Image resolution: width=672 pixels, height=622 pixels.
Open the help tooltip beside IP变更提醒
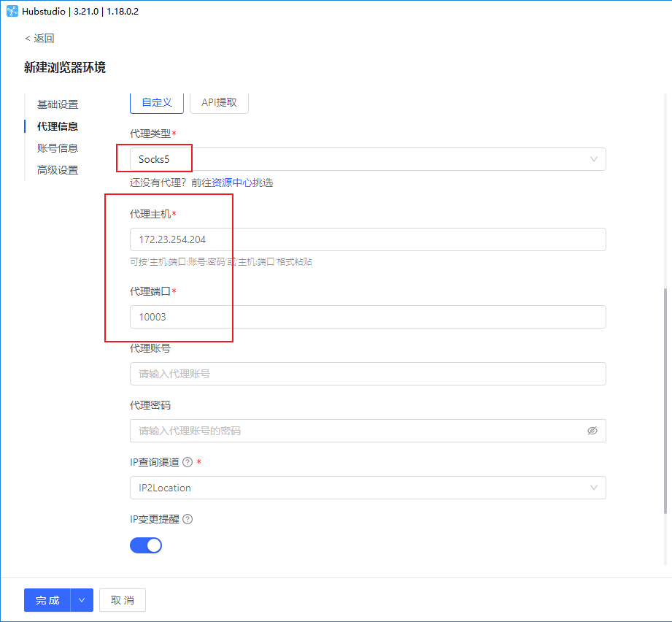187,519
